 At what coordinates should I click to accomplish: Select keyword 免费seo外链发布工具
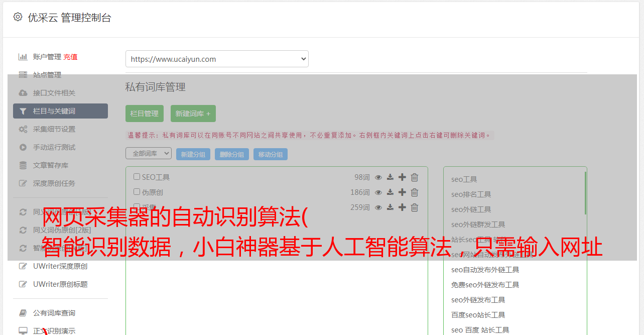(x=485, y=285)
